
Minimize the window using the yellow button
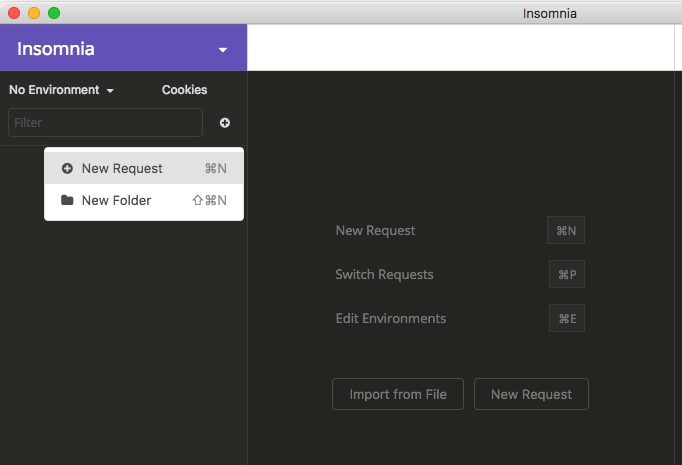(x=34, y=13)
